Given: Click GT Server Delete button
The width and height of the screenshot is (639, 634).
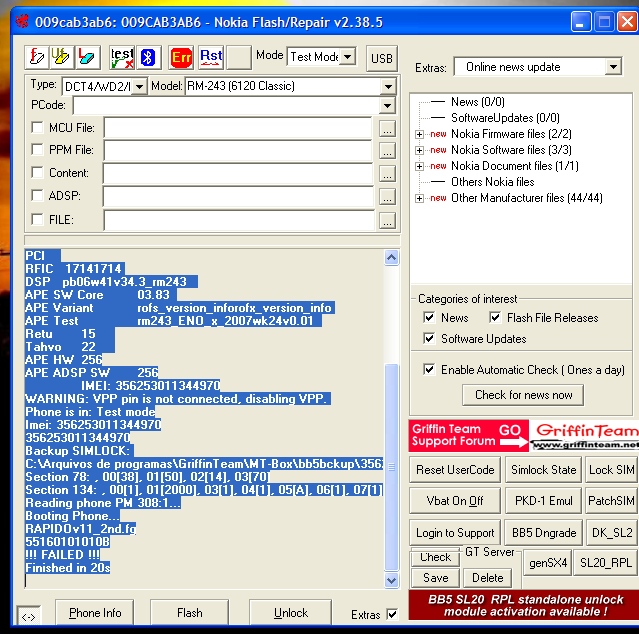Looking at the screenshot, I should [x=487, y=578].
